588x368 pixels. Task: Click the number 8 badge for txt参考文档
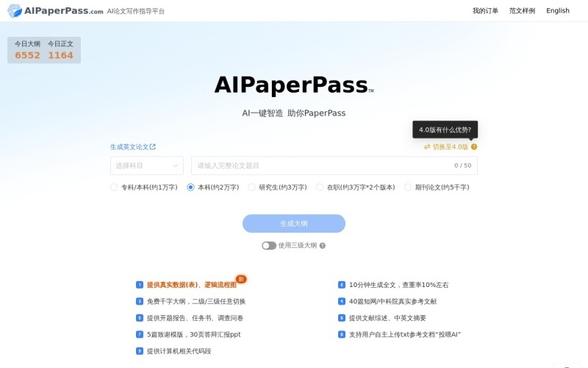[x=342, y=334]
